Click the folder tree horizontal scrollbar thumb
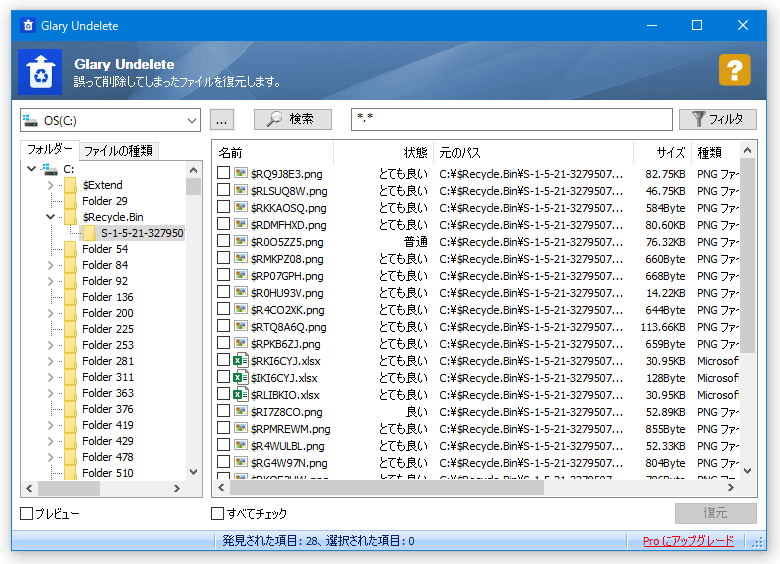Image resolution: width=780 pixels, height=564 pixels. (69, 489)
